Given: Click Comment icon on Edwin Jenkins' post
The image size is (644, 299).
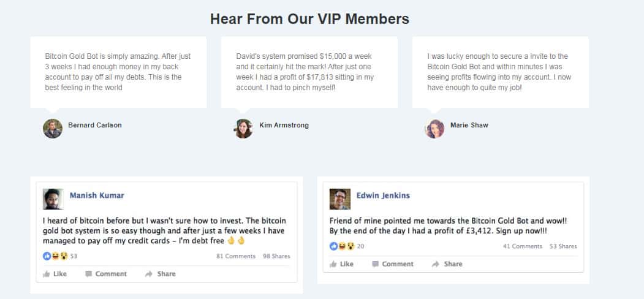Looking at the screenshot, I should [x=375, y=264].
